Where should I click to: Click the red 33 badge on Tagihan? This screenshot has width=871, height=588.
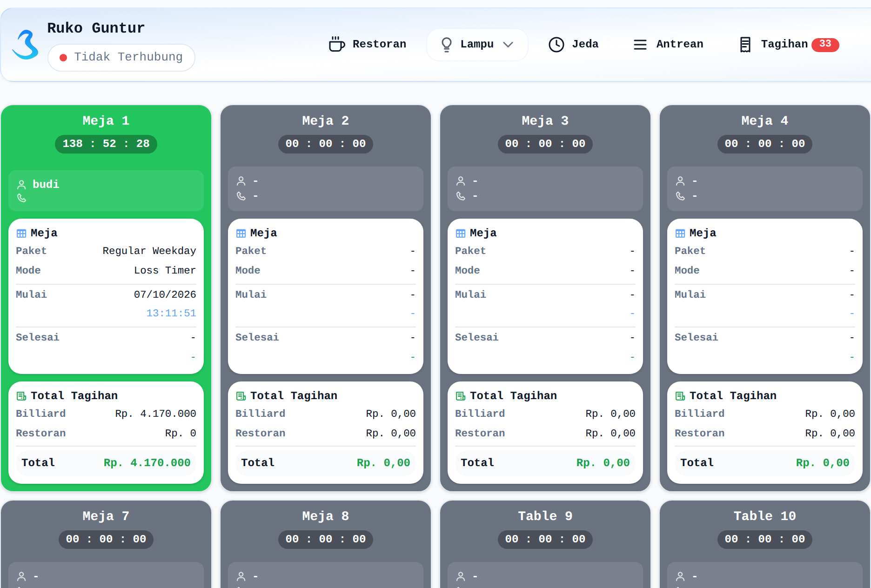(x=825, y=44)
